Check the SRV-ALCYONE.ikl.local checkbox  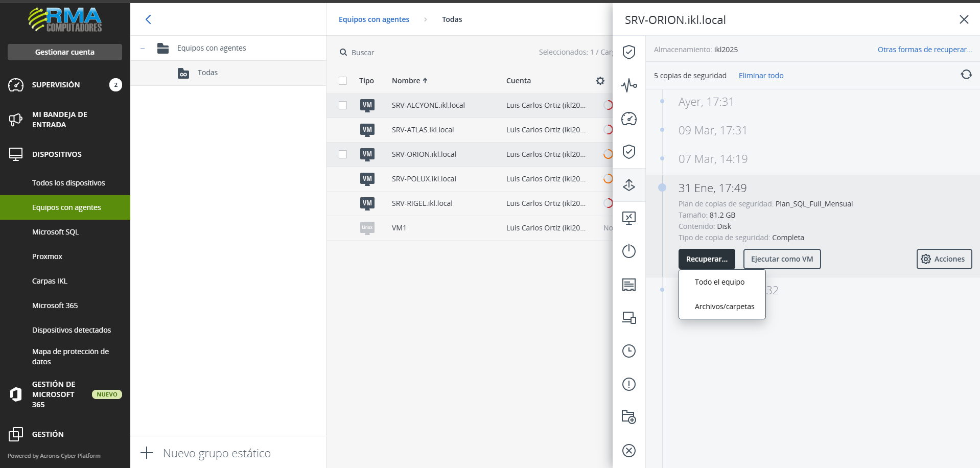[343, 105]
